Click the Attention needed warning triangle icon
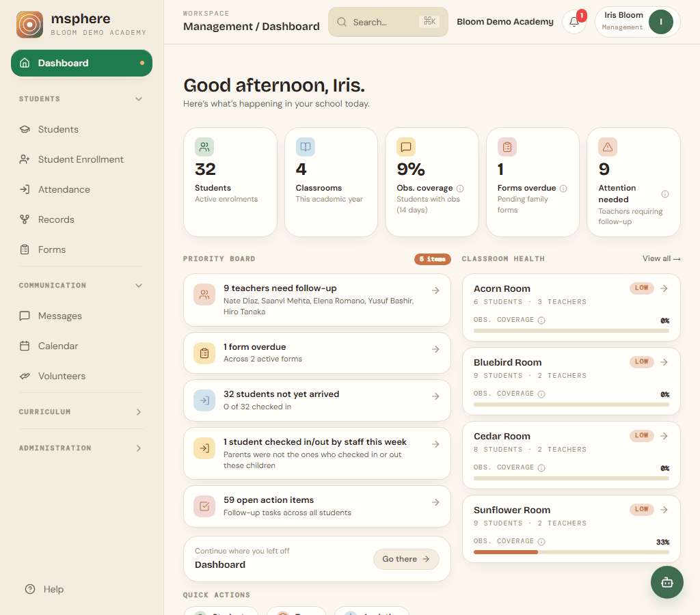700x615 pixels. (x=608, y=147)
